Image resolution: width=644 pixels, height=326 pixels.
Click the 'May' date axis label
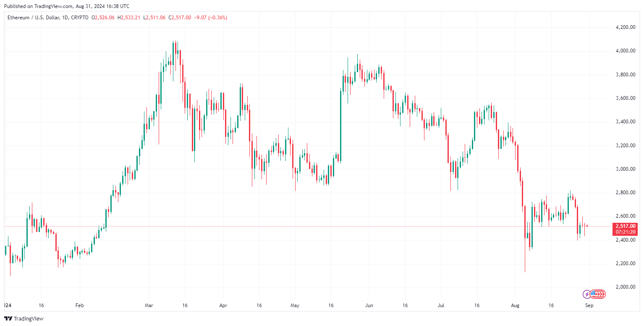[295, 306]
